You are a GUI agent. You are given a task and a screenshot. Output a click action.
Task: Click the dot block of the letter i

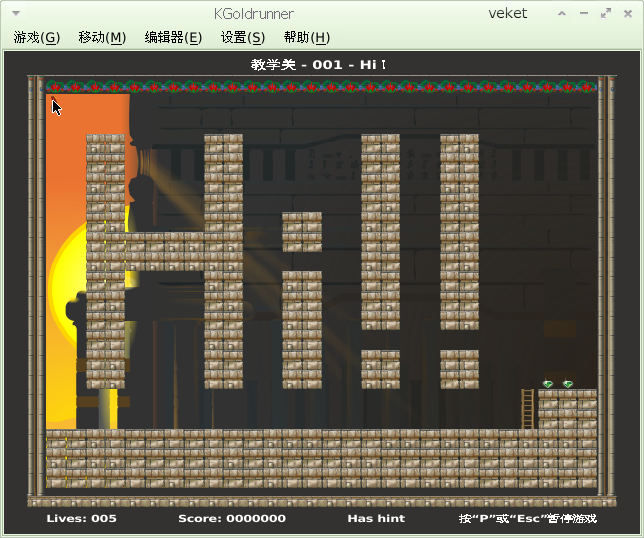point(302,232)
